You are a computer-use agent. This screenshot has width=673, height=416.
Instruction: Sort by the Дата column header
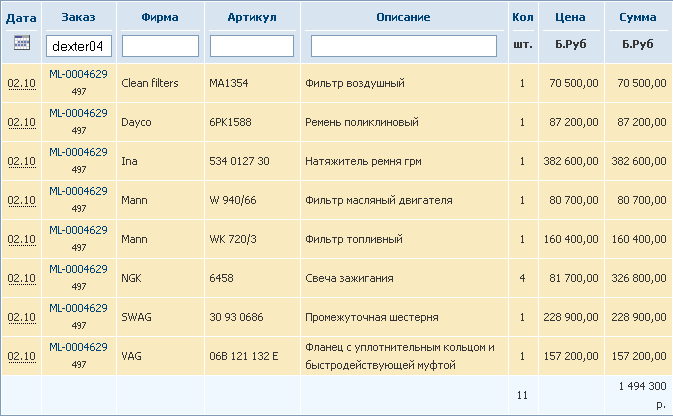click(21, 18)
